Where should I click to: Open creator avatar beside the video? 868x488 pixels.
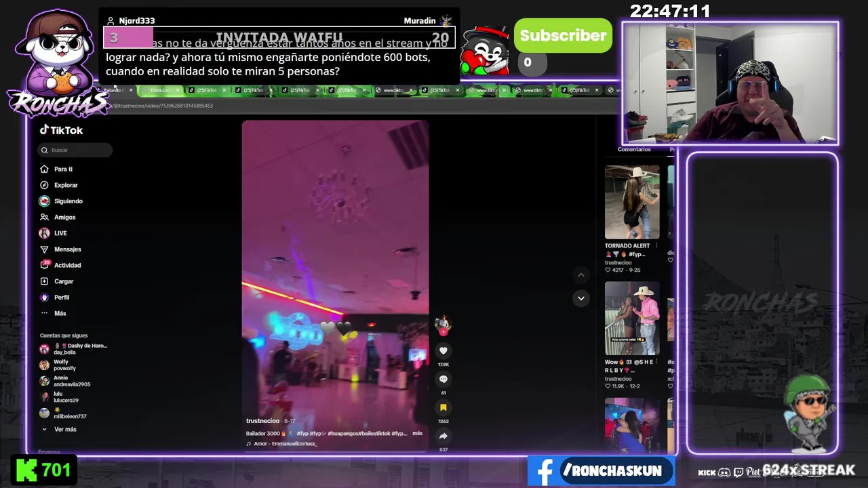click(443, 323)
